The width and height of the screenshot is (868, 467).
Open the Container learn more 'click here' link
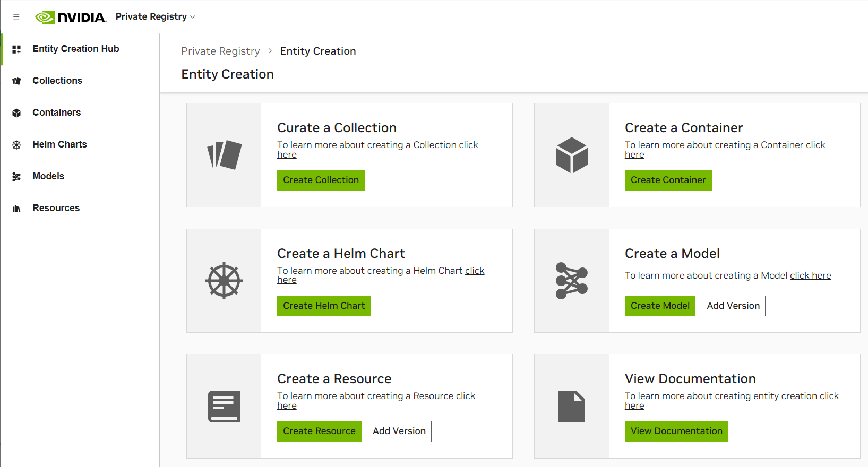point(815,145)
